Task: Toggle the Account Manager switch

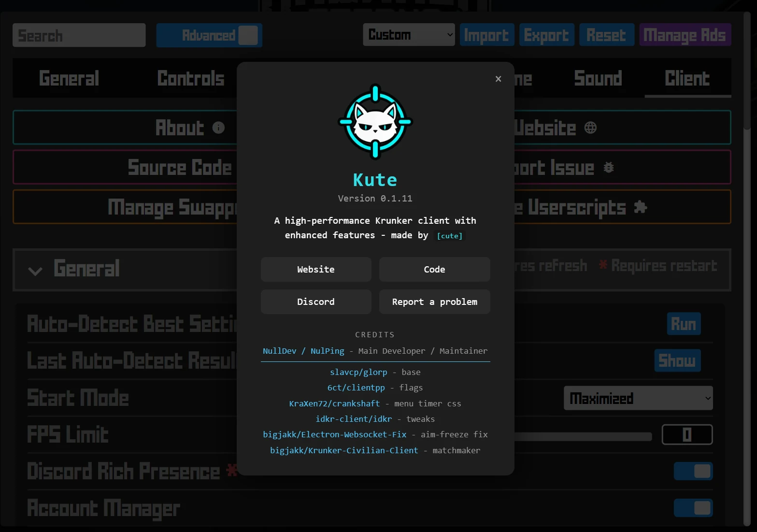Action: pos(693,508)
